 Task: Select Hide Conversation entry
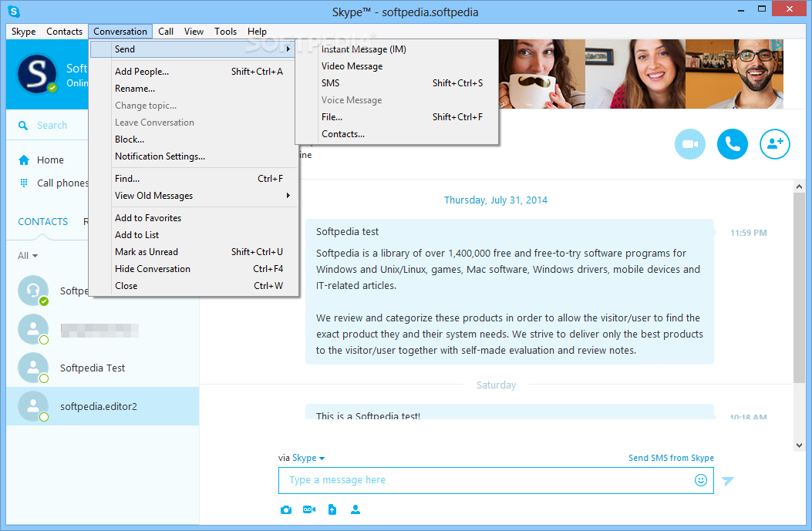click(194, 269)
